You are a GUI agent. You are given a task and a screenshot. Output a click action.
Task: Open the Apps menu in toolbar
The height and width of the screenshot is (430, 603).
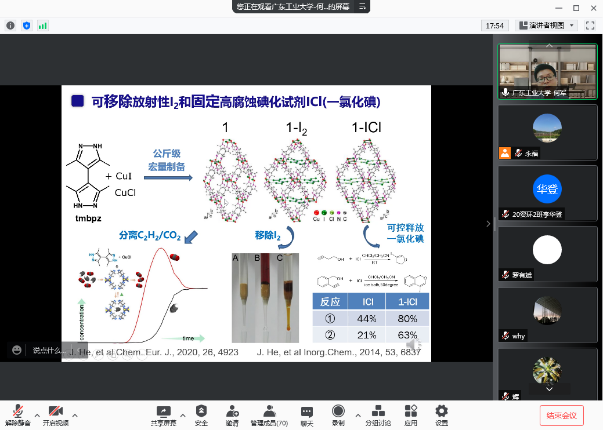(x=410, y=413)
